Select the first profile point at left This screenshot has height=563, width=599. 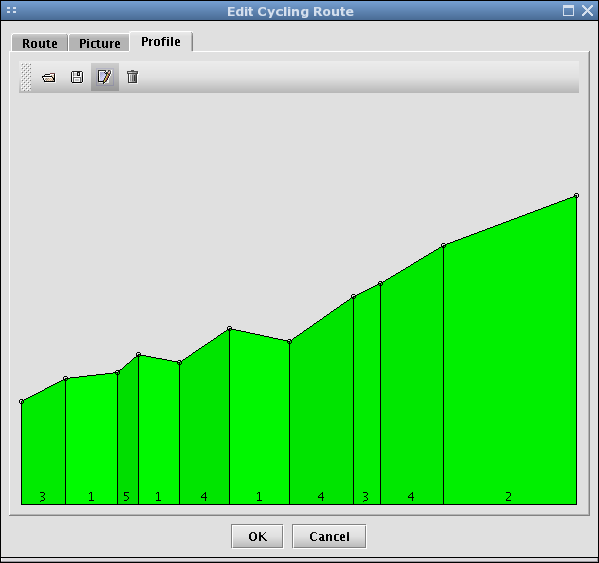(x=21, y=401)
